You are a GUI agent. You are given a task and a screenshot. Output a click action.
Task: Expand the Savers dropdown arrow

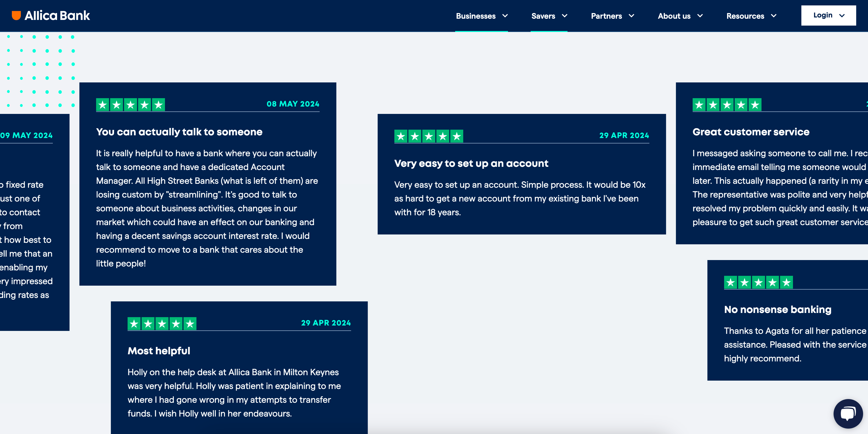point(565,16)
